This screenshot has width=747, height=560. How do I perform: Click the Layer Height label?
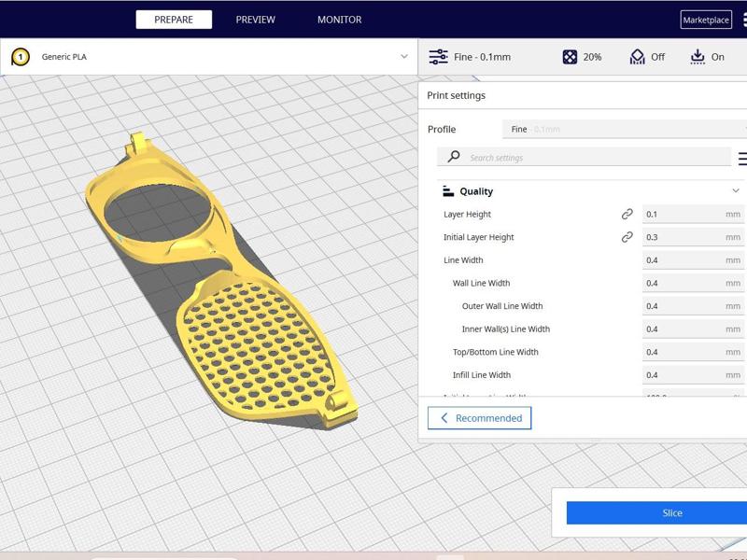[x=467, y=215]
